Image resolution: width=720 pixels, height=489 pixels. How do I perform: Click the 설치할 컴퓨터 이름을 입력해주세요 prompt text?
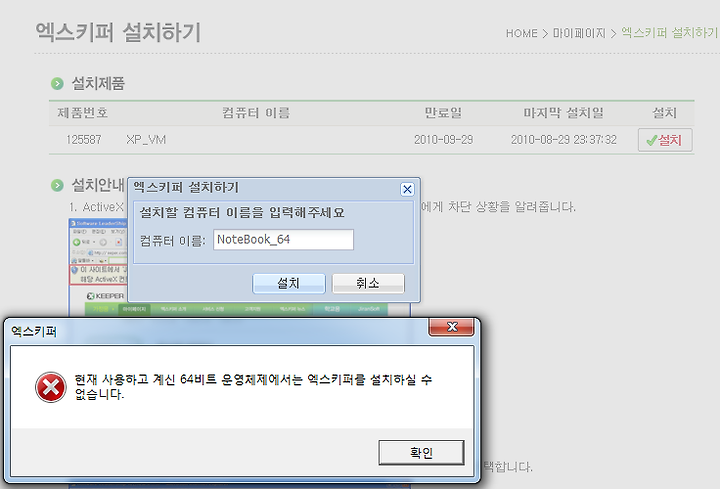(242, 213)
